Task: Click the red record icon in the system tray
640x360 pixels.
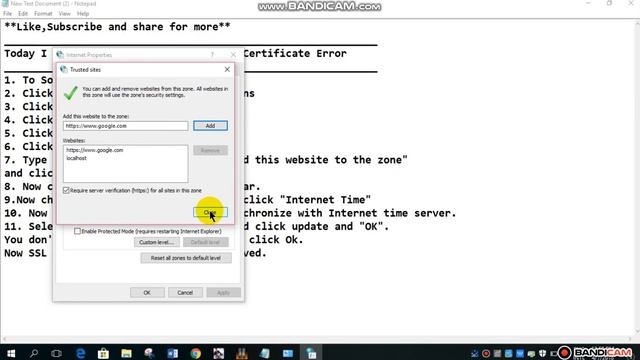Action: [x=486, y=353]
